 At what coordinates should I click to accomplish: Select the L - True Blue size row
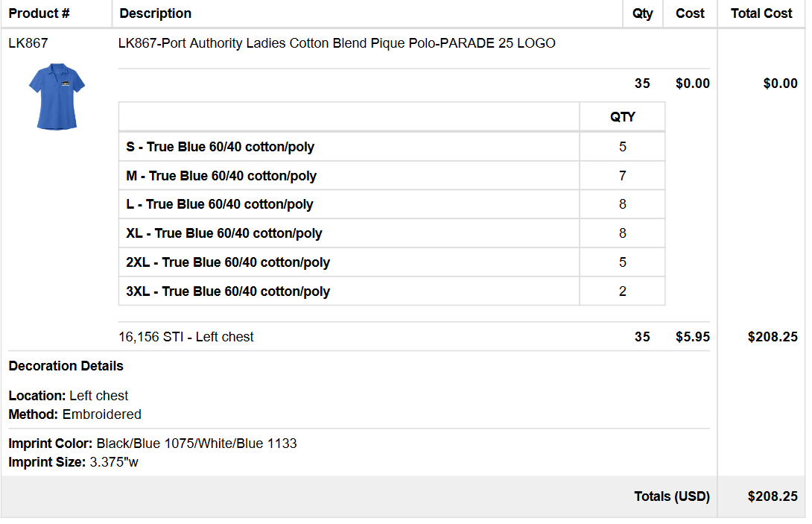392,204
